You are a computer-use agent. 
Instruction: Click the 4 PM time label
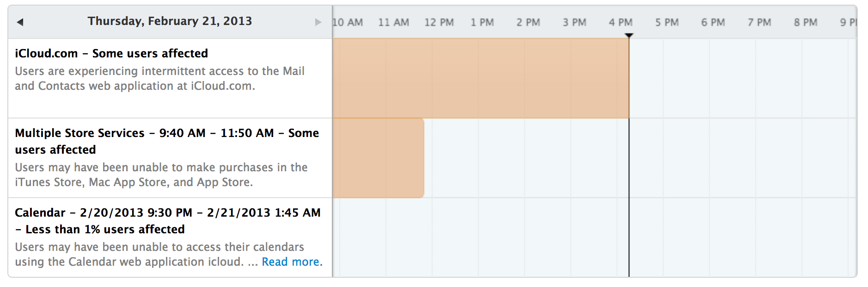click(x=620, y=22)
